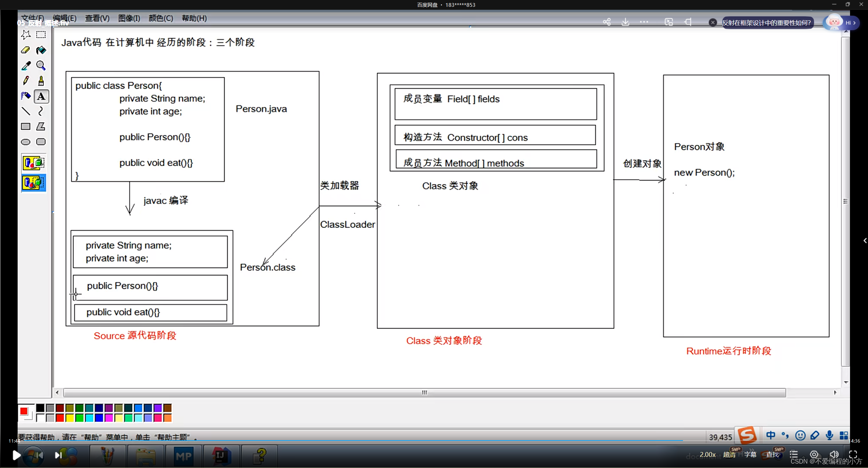This screenshot has width=868, height=468.
Task: Open the 编辑(E) menu
Action: pyautogui.click(x=65, y=18)
